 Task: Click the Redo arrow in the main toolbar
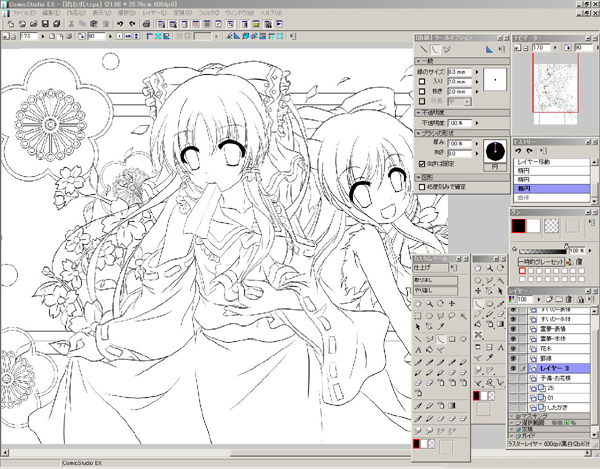[x=132, y=24]
